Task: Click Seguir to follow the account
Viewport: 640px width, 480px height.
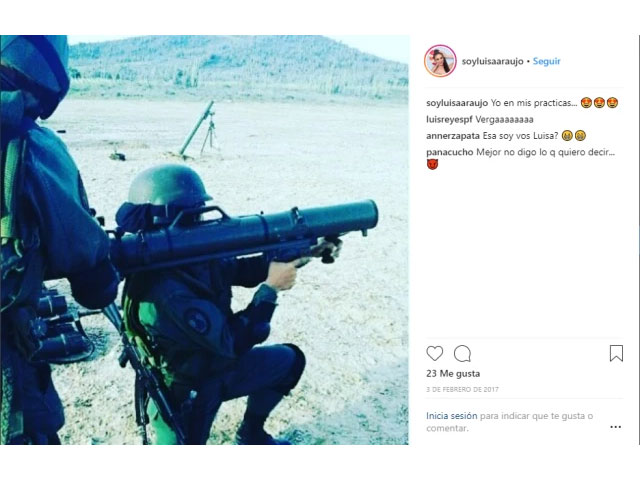Action: (547, 61)
